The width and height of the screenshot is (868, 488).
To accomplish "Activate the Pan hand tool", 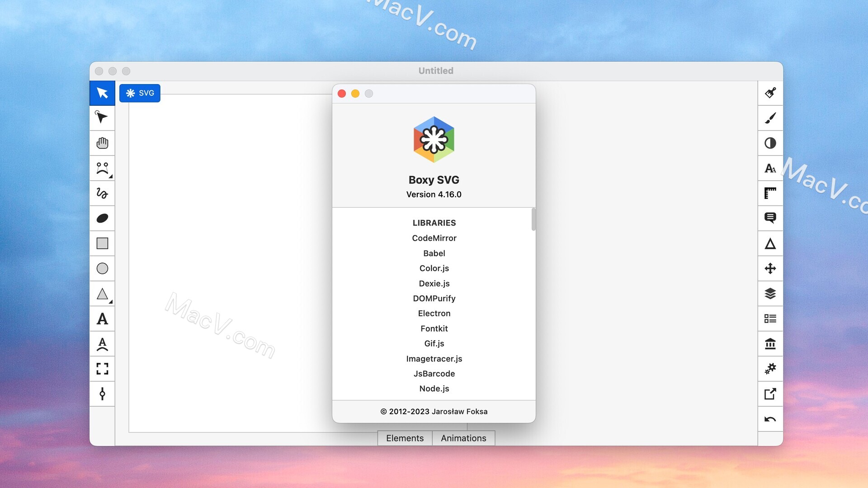I will pyautogui.click(x=102, y=143).
